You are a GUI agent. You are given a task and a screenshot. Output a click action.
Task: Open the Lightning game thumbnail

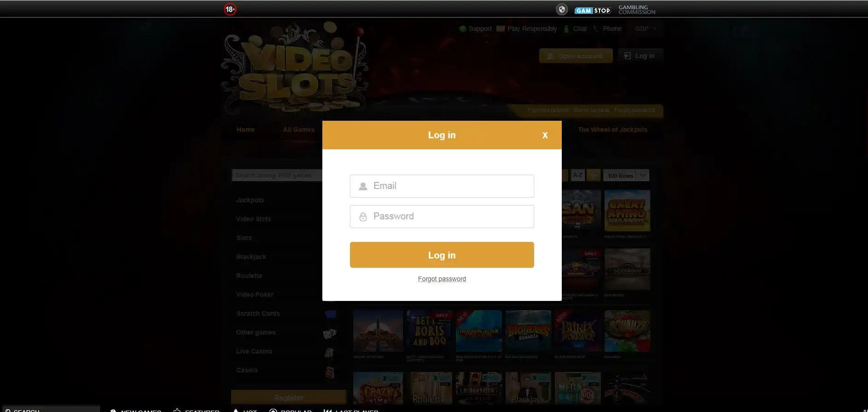[x=479, y=388]
